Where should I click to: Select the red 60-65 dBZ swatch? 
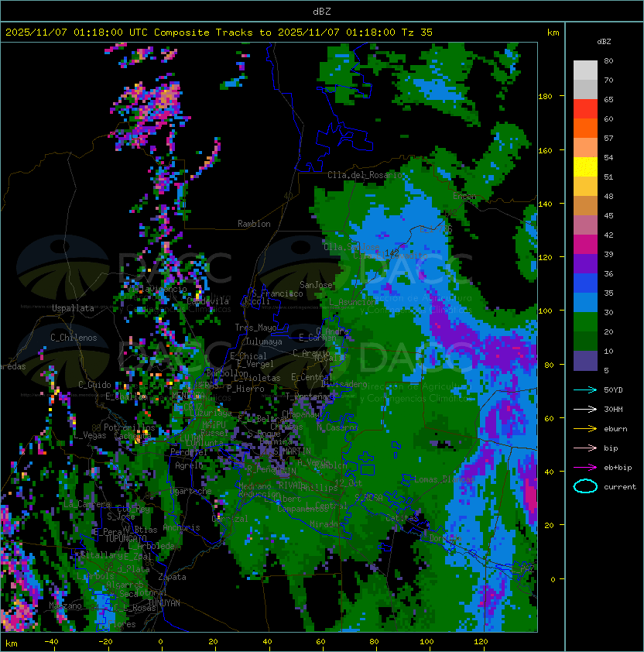[585, 109]
